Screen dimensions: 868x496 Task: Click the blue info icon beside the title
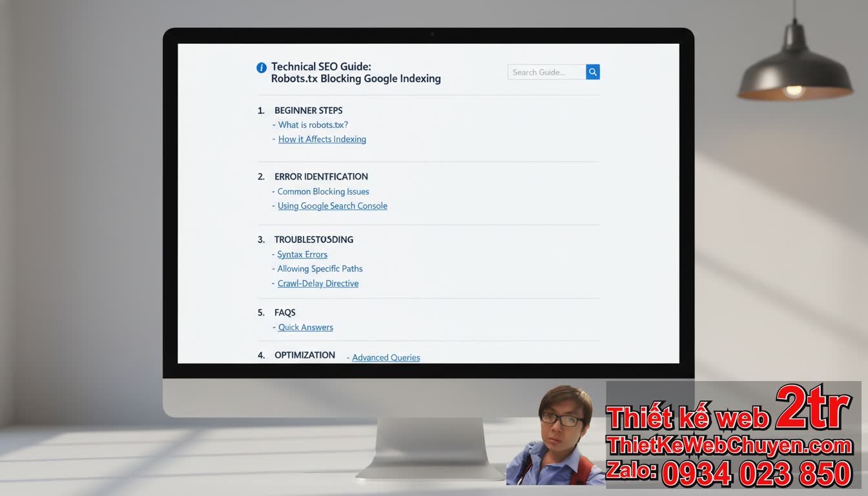pos(262,68)
